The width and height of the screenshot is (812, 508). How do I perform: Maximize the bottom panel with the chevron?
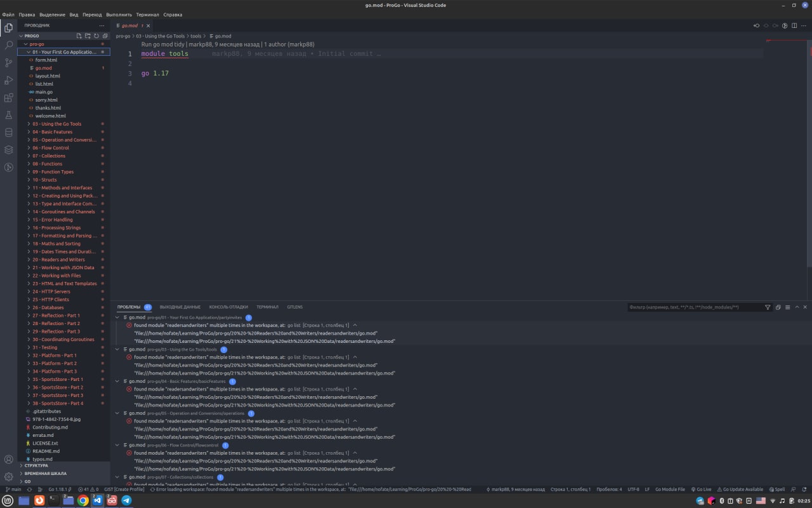(x=797, y=307)
